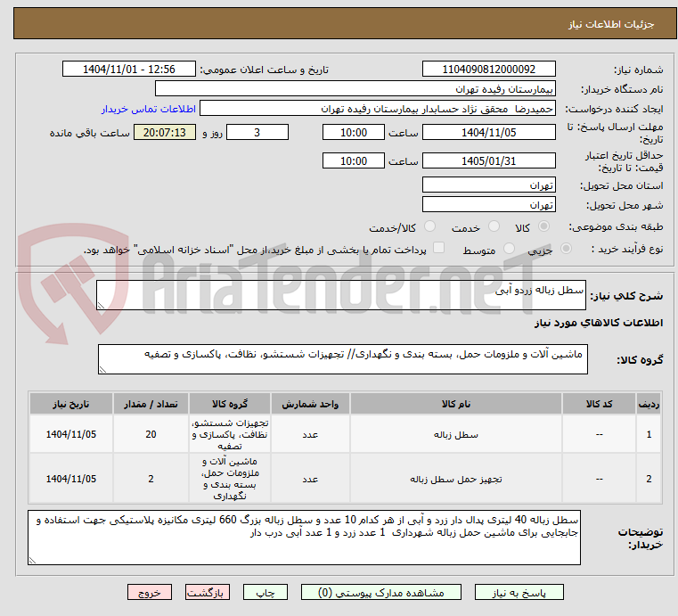Click the price validity time 10:00 field

354,161
